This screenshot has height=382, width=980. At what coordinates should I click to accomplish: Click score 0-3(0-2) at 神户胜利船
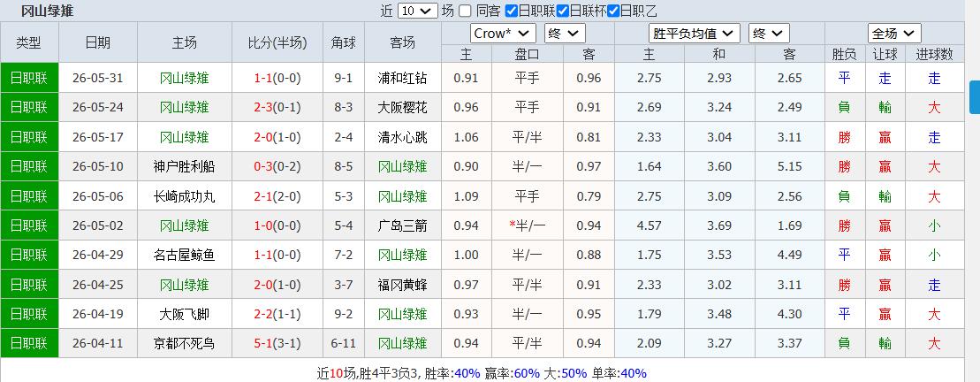[277, 166]
